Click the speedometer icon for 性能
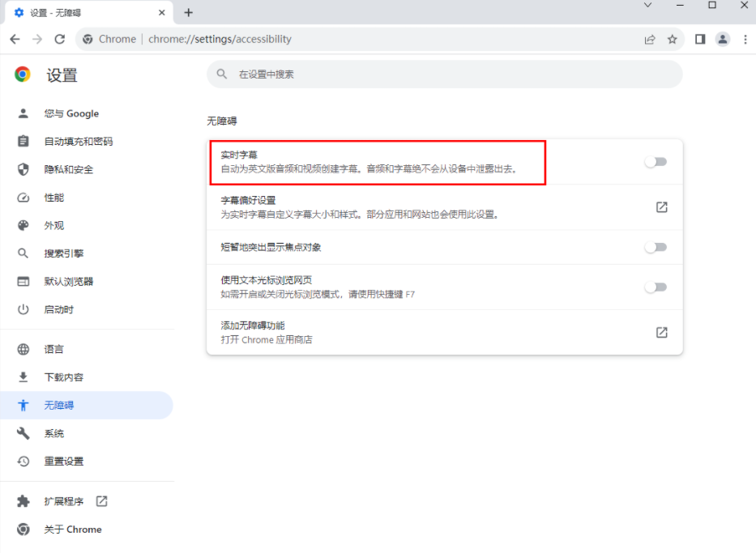The height and width of the screenshot is (553, 756). [x=23, y=198]
